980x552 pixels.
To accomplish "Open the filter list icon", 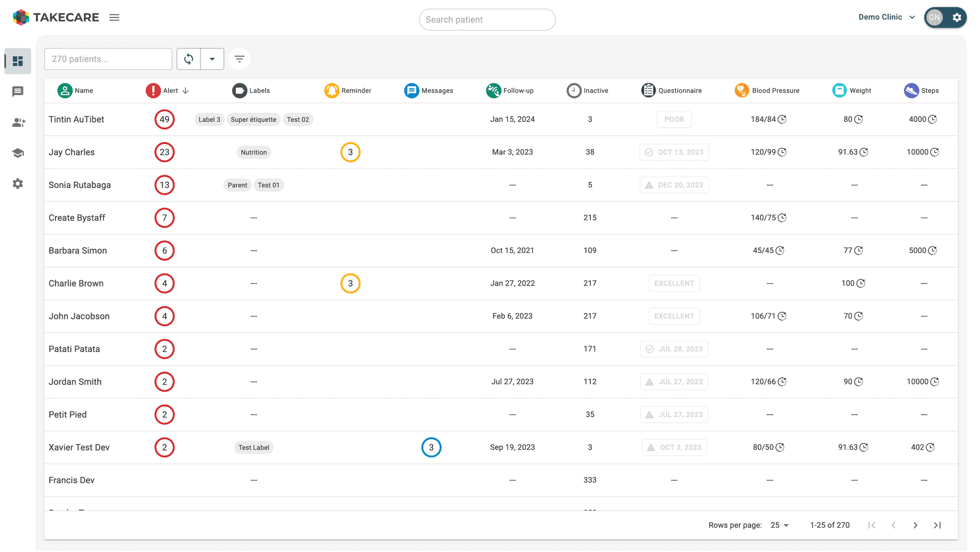I will click(x=239, y=59).
